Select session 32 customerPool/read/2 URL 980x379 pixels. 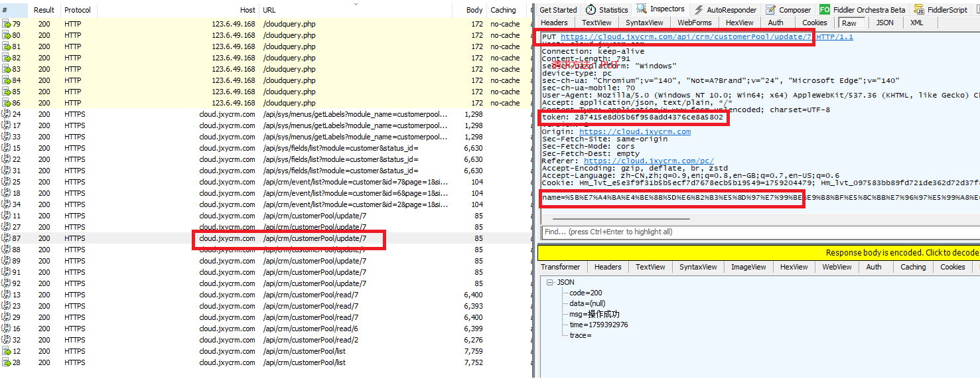tap(311, 340)
